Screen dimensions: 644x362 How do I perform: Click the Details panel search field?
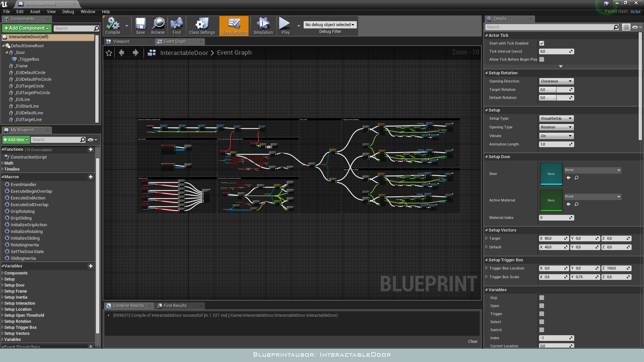coord(550,27)
